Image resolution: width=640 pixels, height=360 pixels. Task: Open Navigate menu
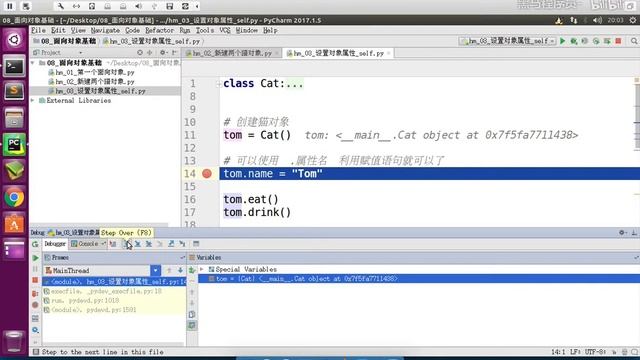pyautogui.click(x=105, y=30)
